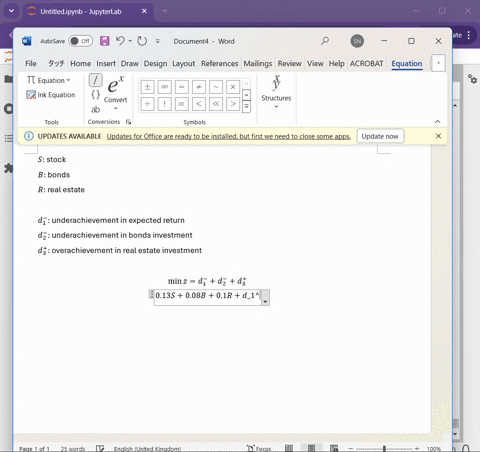Image resolution: width=480 pixels, height=452 pixels.
Task: Open the Office updates ready link
Action: [x=228, y=136]
